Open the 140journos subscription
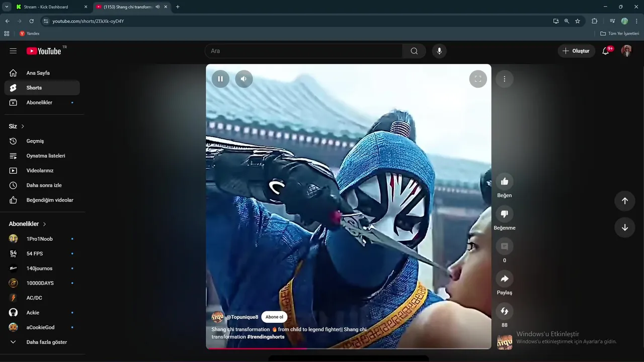 pos(42,268)
